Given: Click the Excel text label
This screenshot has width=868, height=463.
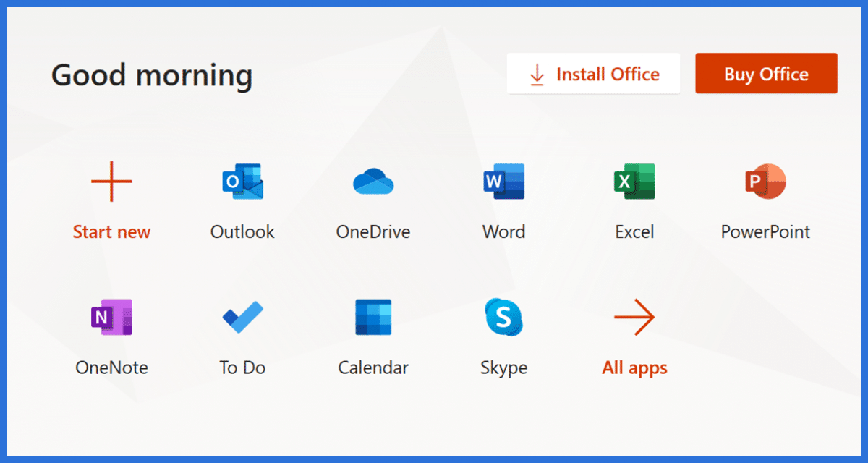Looking at the screenshot, I should [x=634, y=232].
